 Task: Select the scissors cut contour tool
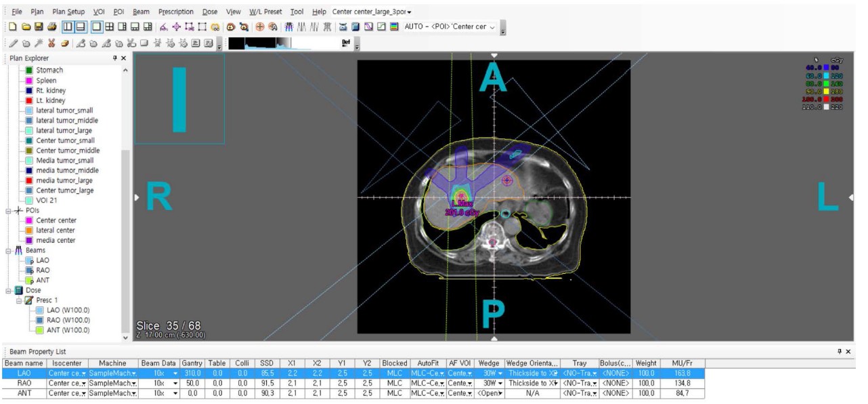point(51,43)
